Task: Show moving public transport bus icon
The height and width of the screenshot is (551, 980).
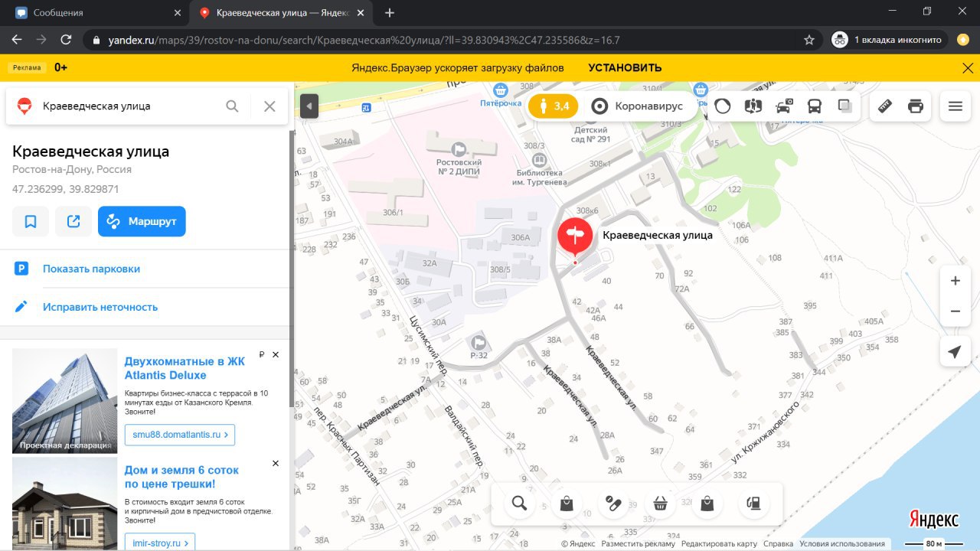Action: coord(815,106)
